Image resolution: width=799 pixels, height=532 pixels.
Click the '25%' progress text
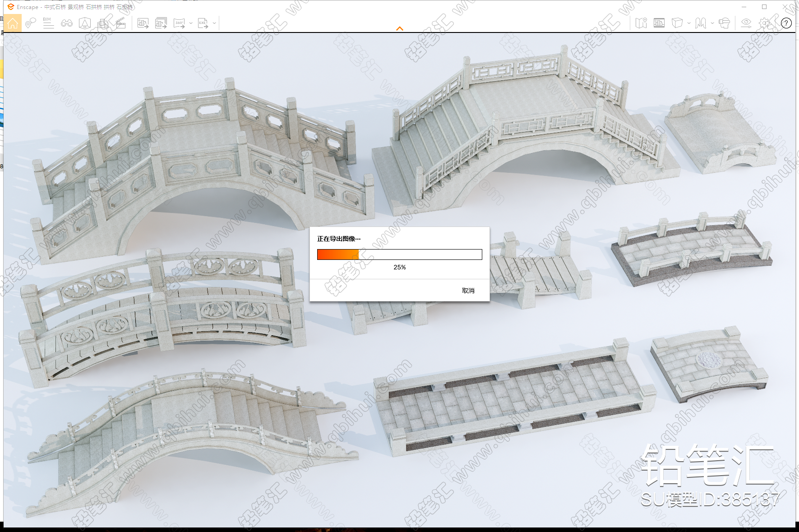point(400,267)
